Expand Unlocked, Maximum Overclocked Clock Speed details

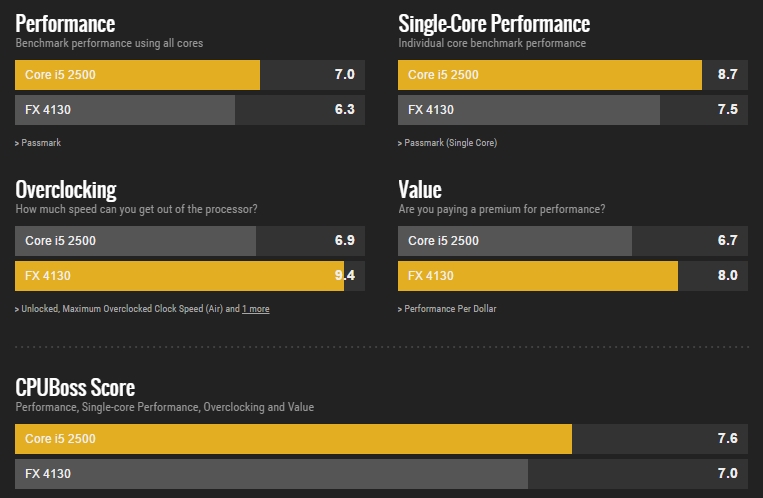point(127,309)
